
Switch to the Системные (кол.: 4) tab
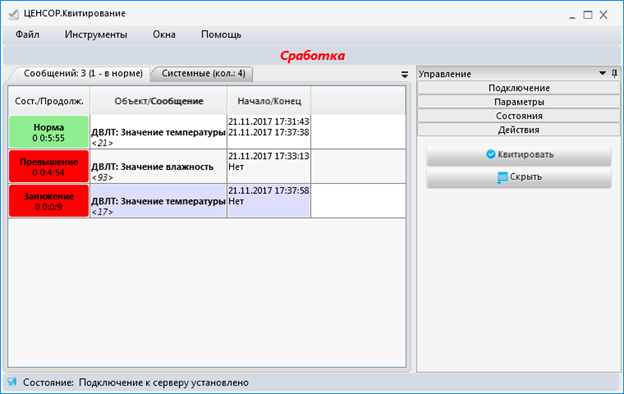203,74
